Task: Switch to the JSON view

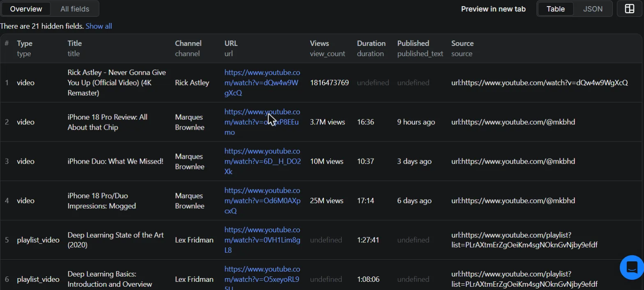Action: [x=593, y=9]
